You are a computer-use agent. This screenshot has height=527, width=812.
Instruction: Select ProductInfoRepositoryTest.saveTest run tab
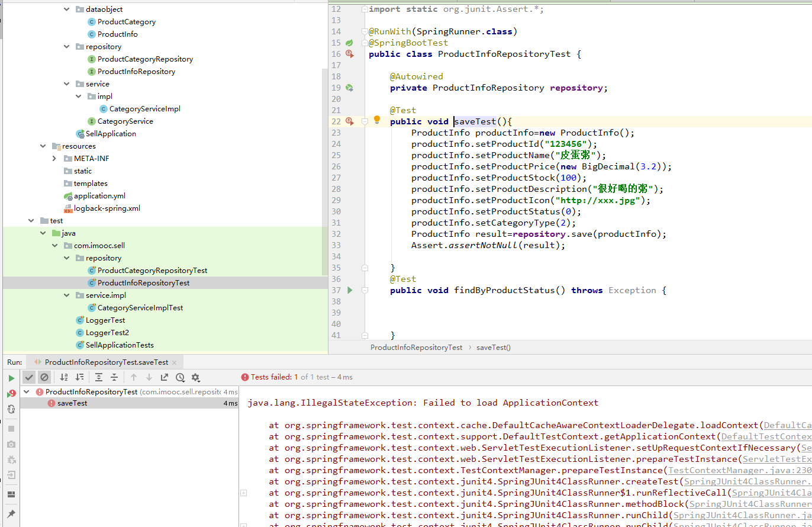[107, 362]
